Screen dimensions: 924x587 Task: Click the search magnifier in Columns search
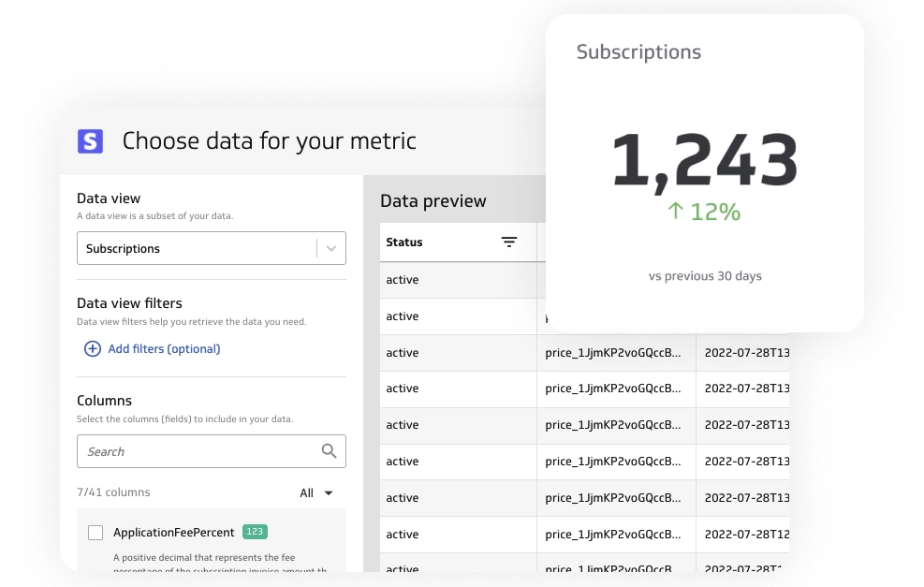pyautogui.click(x=329, y=450)
